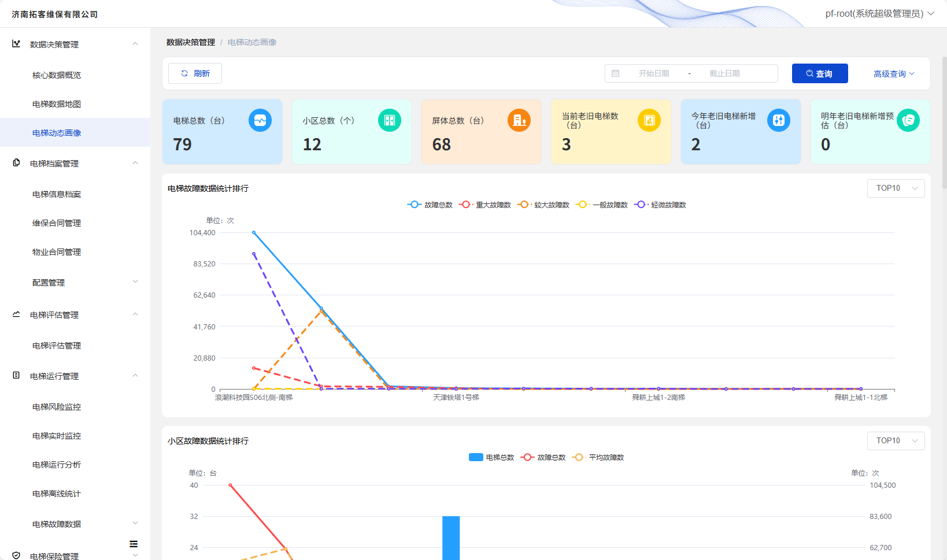Click the sidebar collapse icon at bottom
Viewport: 947px width, 560px height.
click(134, 544)
